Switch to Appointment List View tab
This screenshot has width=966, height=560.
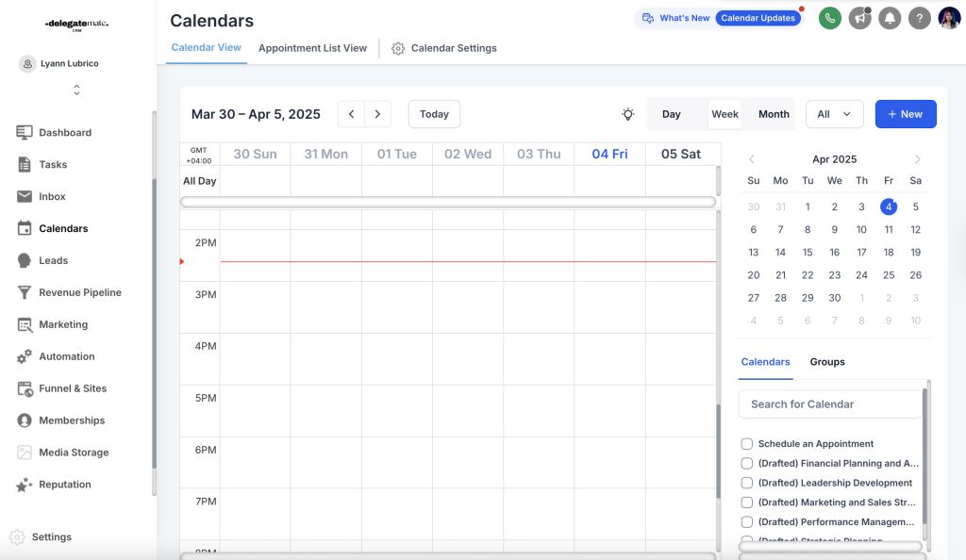pyautogui.click(x=312, y=48)
